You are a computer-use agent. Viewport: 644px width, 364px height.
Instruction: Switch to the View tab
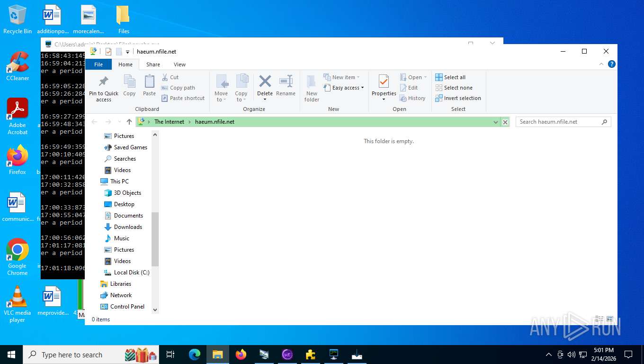[x=179, y=64]
